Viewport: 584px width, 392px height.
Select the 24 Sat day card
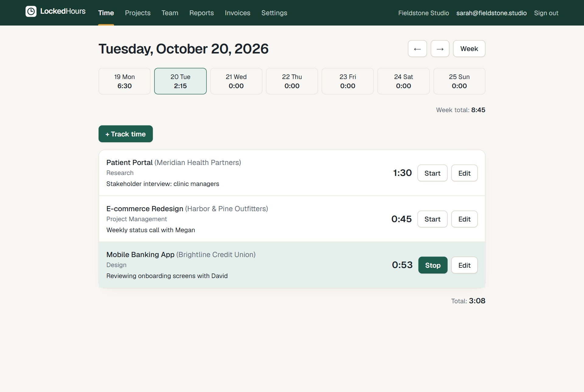(x=403, y=81)
